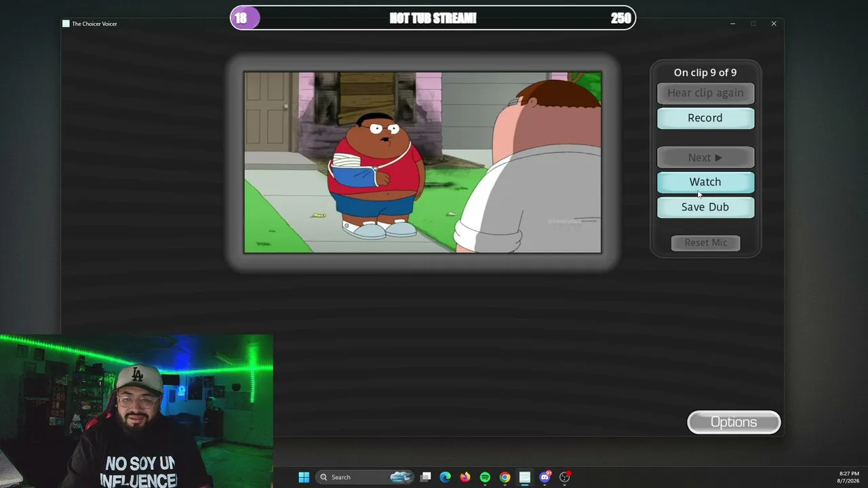868x488 pixels.
Task: Launch Microsoft Edge from the taskbar
Action: tap(445, 477)
